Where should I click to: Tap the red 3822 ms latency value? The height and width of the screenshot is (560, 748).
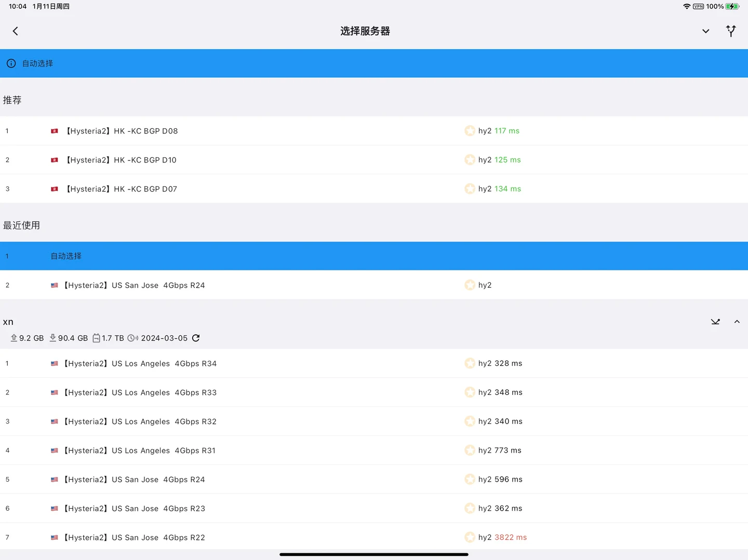pyautogui.click(x=511, y=537)
